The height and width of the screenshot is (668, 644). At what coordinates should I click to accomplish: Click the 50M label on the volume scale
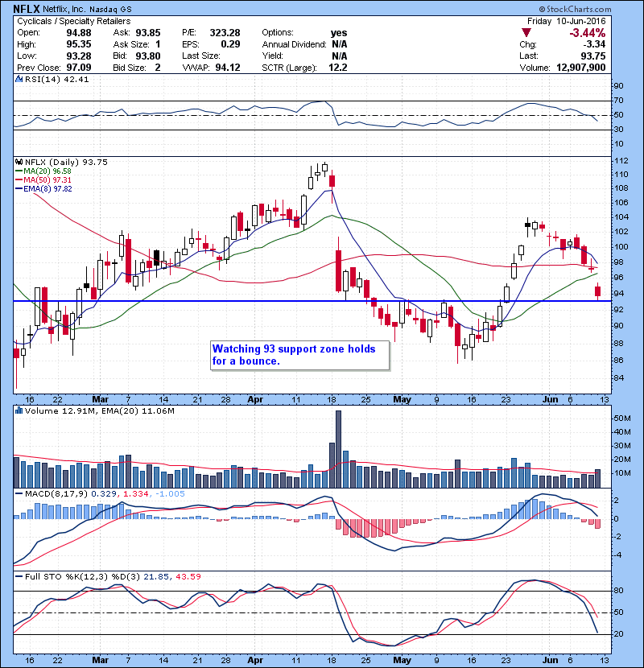[622, 418]
